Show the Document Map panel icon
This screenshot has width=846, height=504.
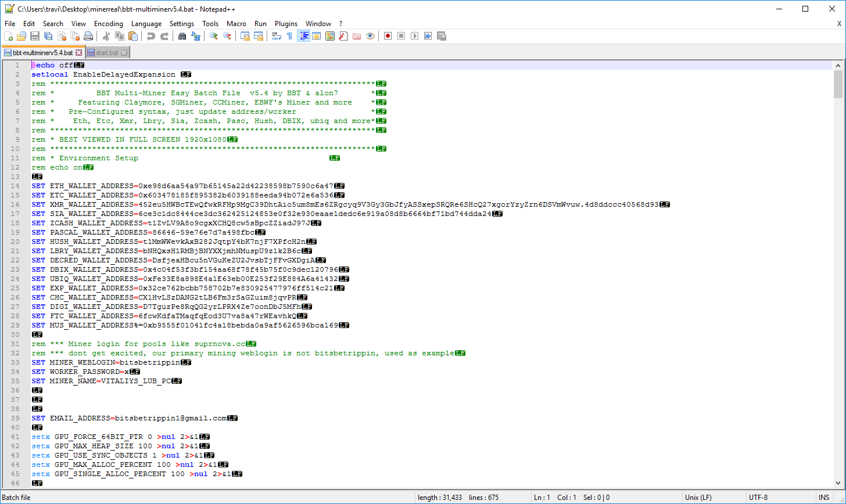coord(329,36)
